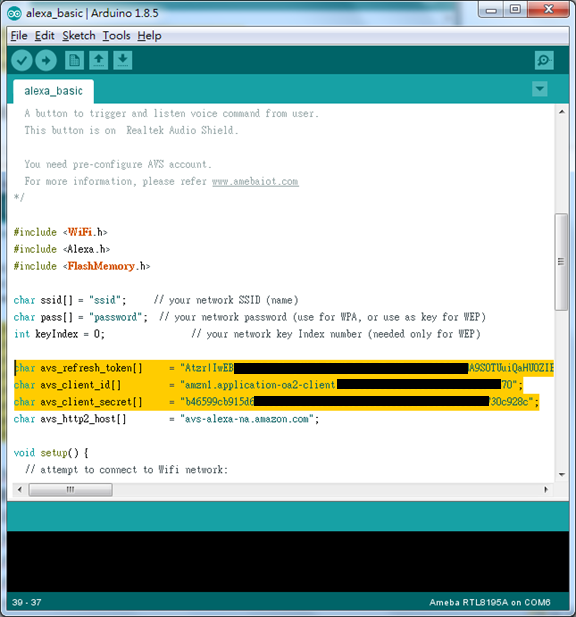
Task: Open the Serial Monitor magnifier icon
Action: click(544, 61)
